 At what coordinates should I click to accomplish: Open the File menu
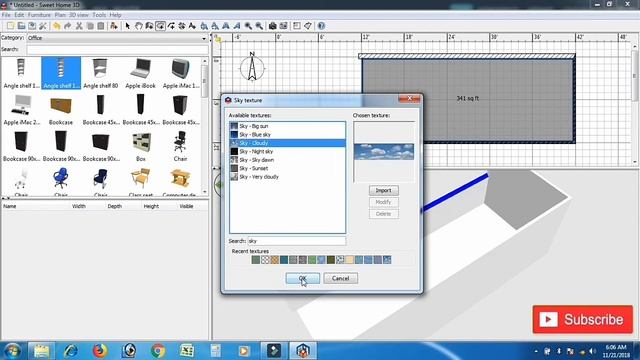point(6,15)
